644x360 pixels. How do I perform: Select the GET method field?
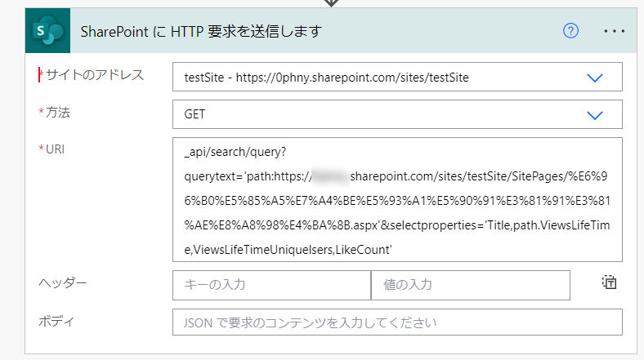point(397,114)
